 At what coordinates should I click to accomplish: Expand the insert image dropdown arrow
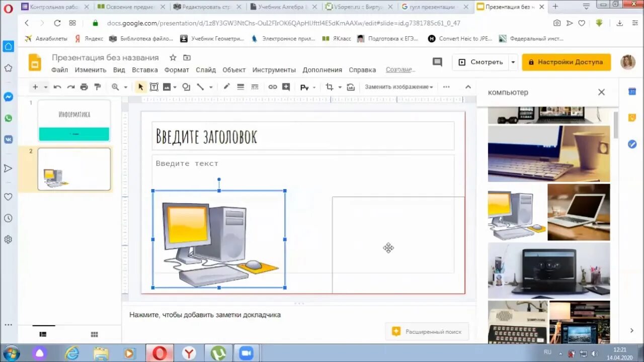tap(175, 87)
